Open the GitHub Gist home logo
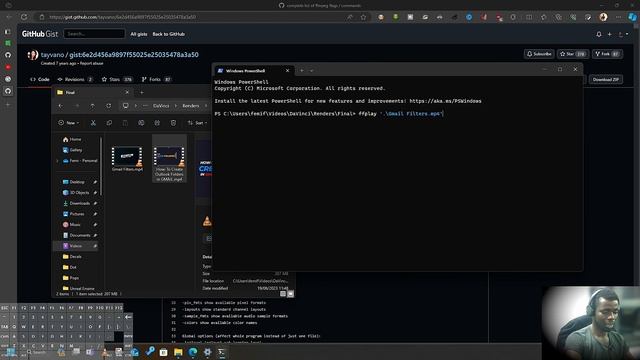Viewport: 640px width, 360px height. pyautogui.click(x=40, y=34)
